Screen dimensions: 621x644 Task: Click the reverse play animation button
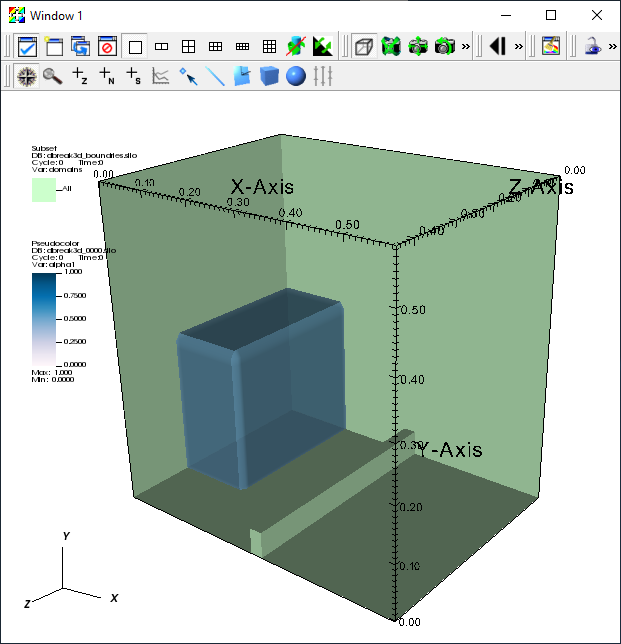tap(498, 46)
